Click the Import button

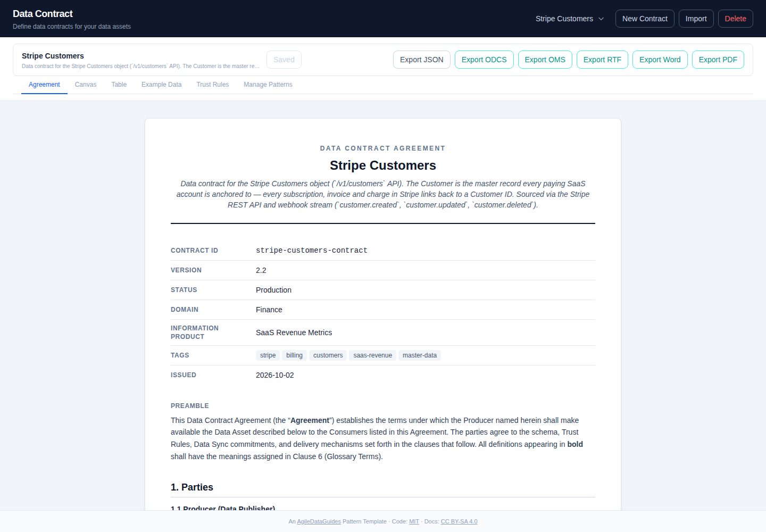(696, 19)
